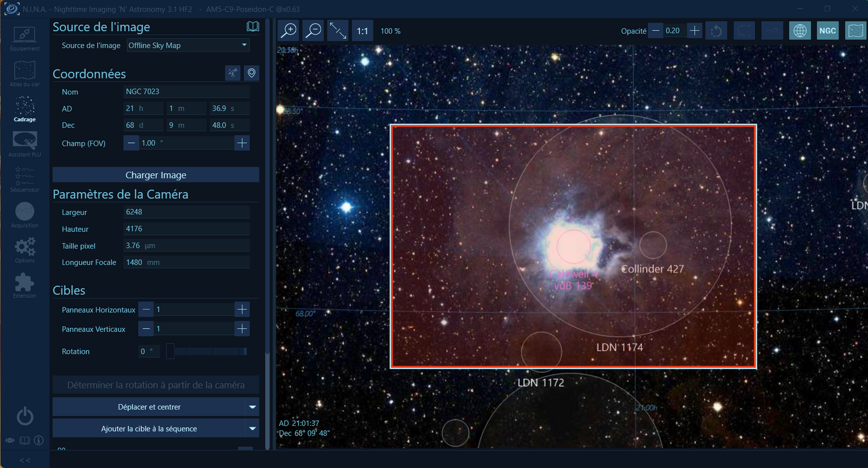The image size is (868, 468).
Task: Open the Séquenceur tab
Action: [x=24, y=179]
